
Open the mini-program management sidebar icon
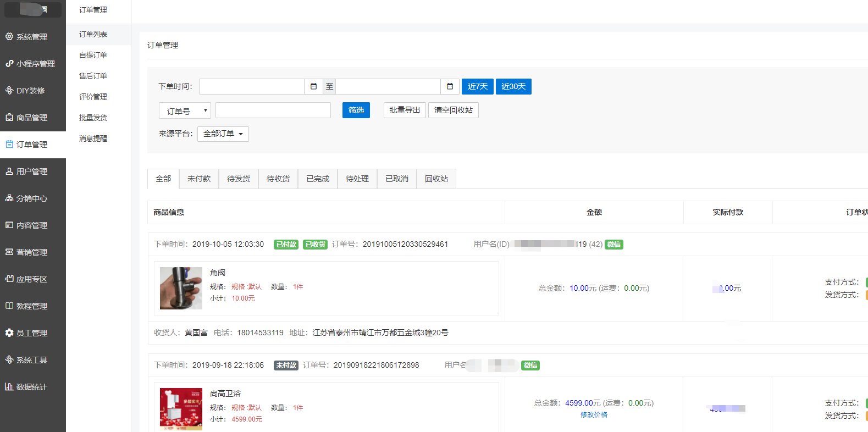[9, 63]
